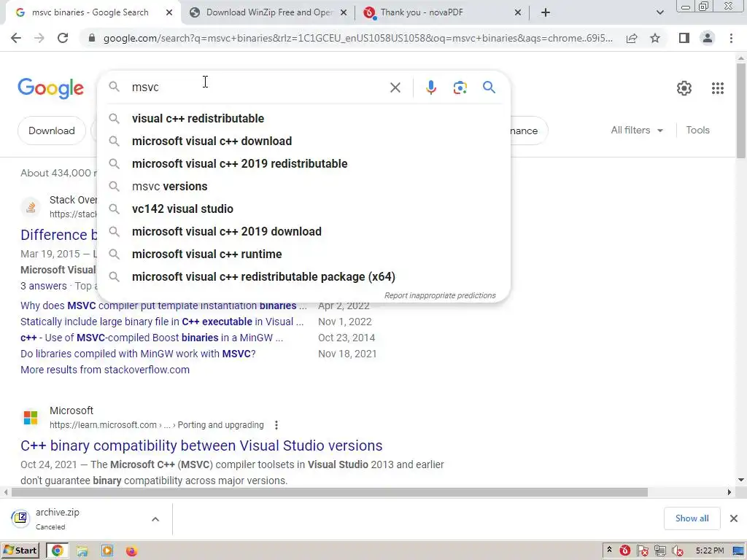Expand the All filters dropdown
Screen dimensions: 747x560
pos(637,130)
